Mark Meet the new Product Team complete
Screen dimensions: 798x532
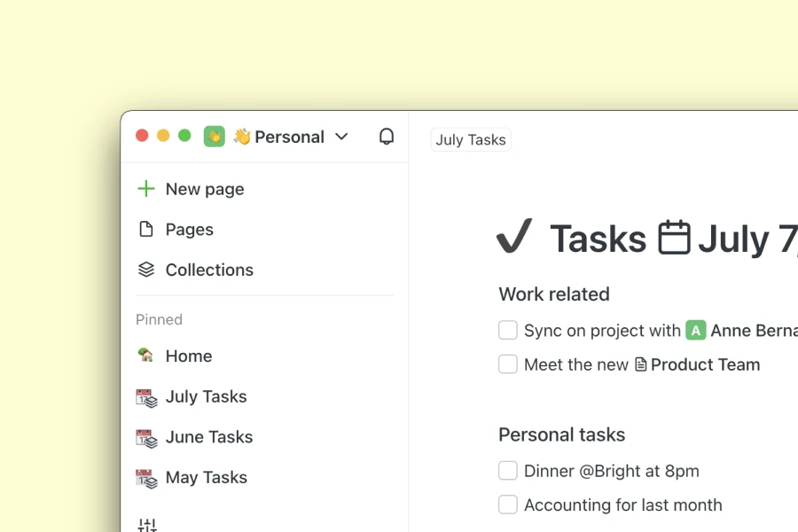[507, 364]
